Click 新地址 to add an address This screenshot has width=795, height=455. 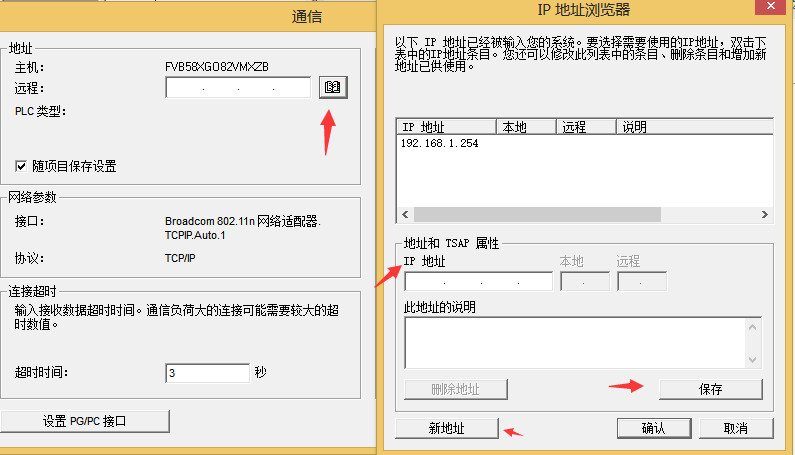(x=446, y=428)
